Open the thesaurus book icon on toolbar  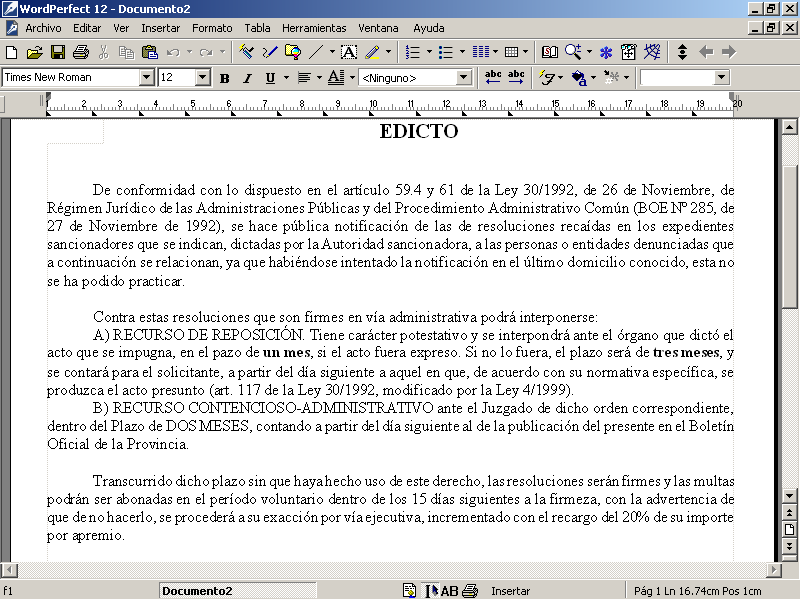tap(550, 50)
